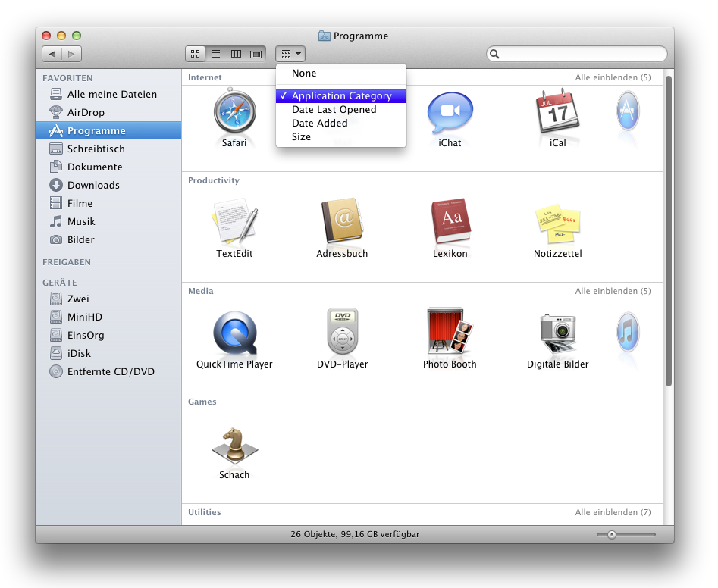Open Downloads in the sidebar
Image resolution: width=718 pixels, height=588 pixels.
(x=93, y=185)
